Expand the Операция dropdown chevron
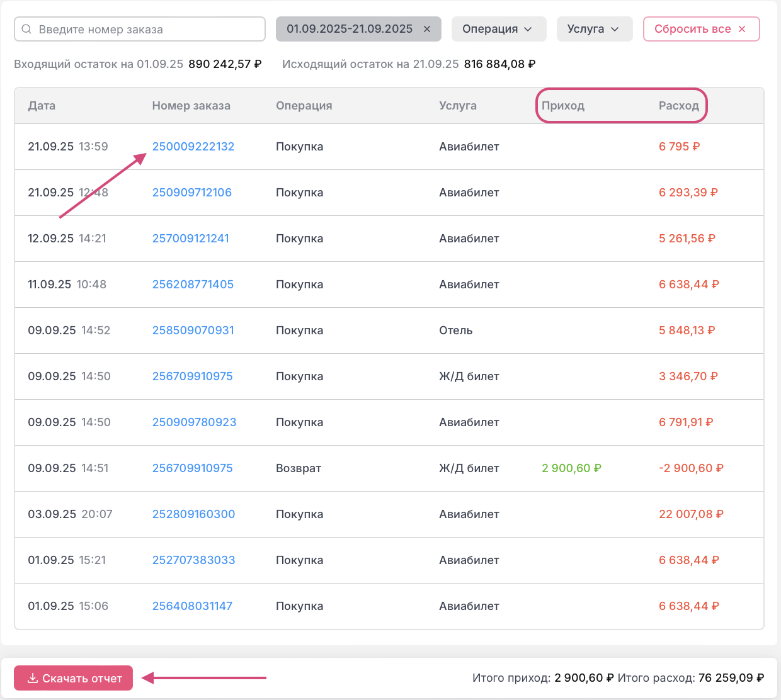The height and width of the screenshot is (700, 781). (x=528, y=29)
